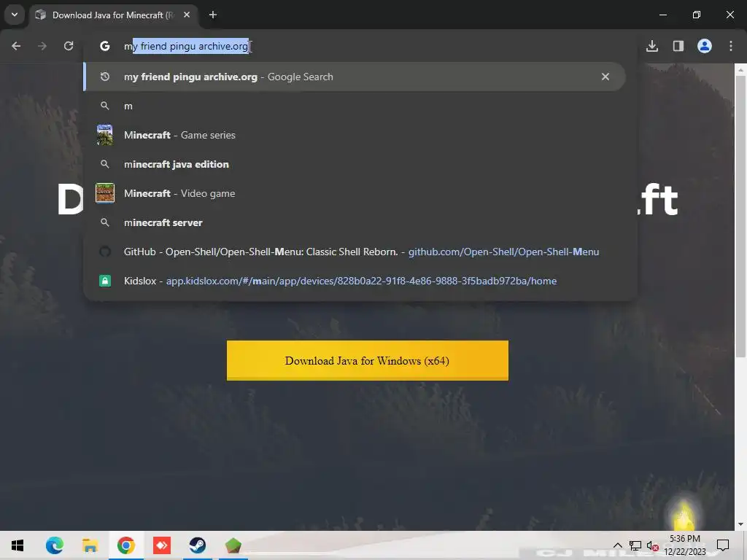
Task: Click Minecraft Video game thumbnail
Action: pos(105,192)
